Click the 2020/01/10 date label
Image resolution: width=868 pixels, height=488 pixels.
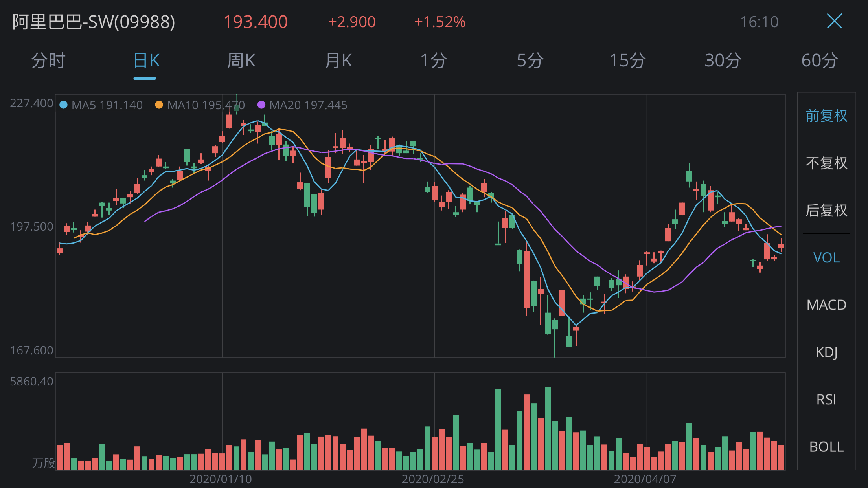[221, 479]
